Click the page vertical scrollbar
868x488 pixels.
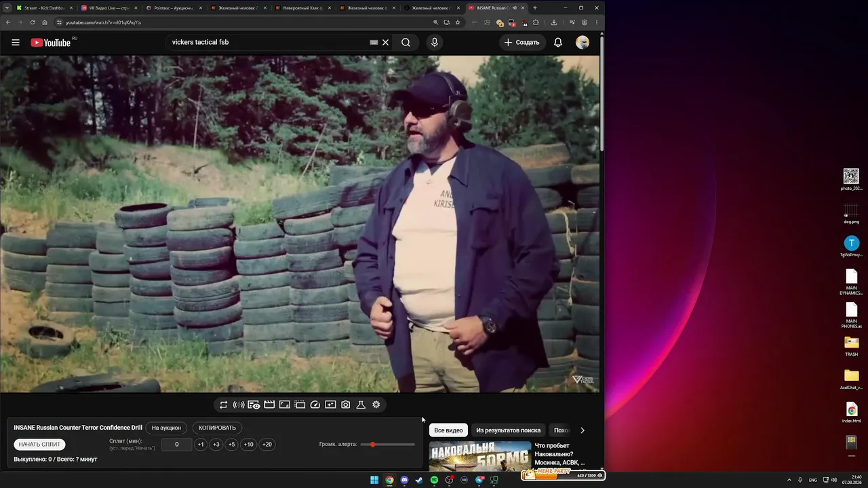point(601,95)
